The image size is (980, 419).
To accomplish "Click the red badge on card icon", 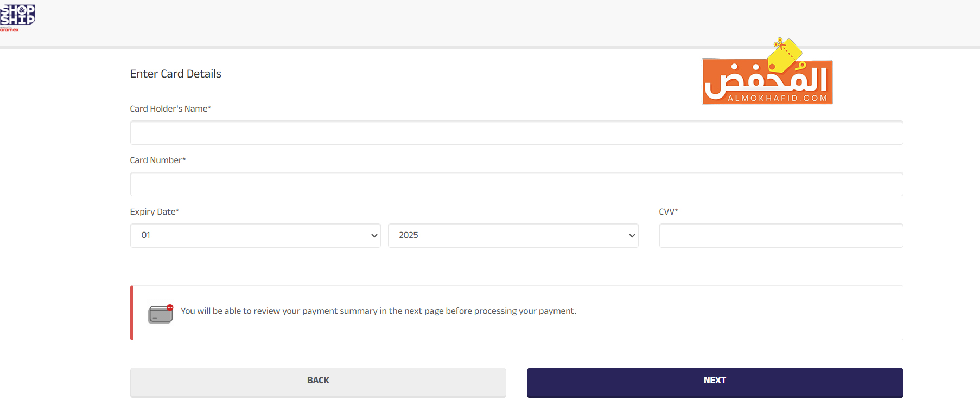I will [x=170, y=307].
